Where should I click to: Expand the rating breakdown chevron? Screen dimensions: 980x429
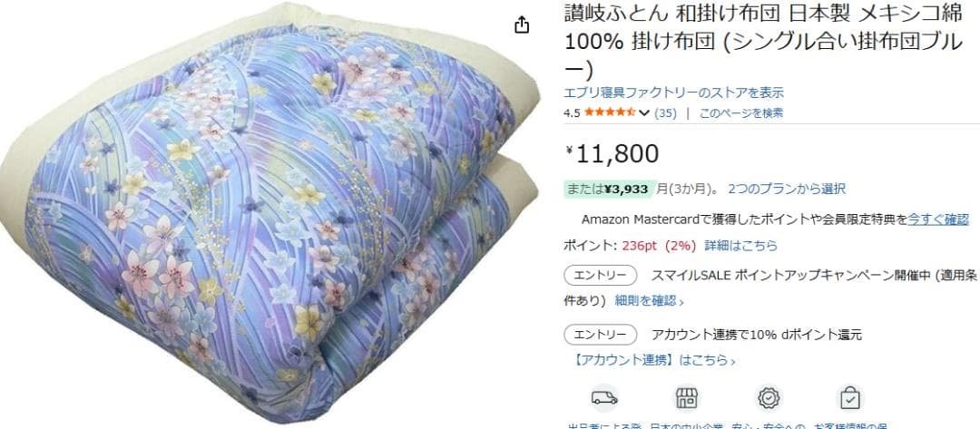[x=644, y=113]
